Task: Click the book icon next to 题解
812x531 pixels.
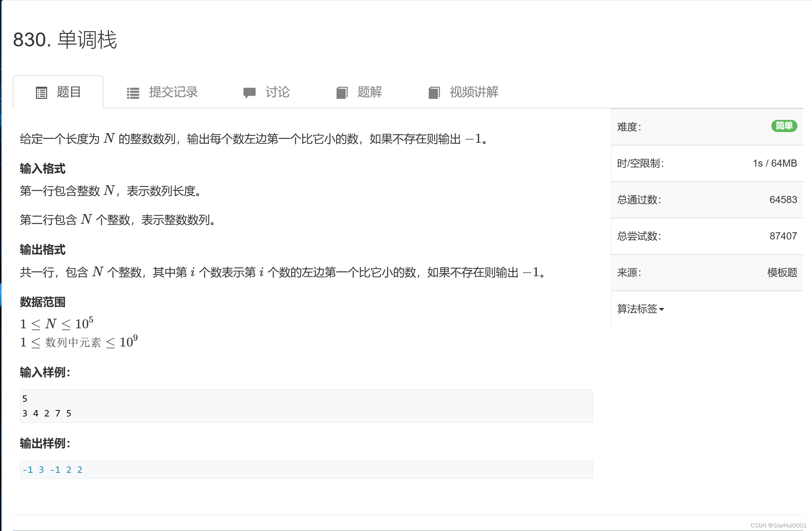Action: pos(342,92)
